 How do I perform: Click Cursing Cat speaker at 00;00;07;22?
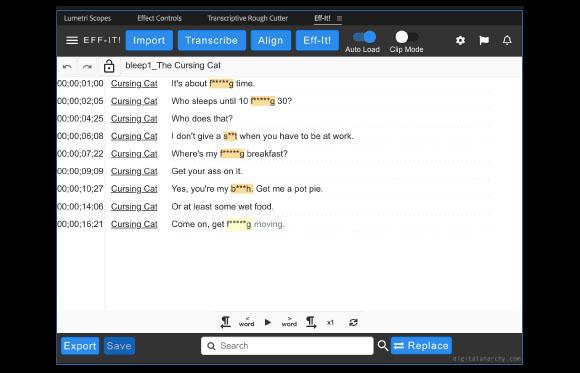[134, 154]
